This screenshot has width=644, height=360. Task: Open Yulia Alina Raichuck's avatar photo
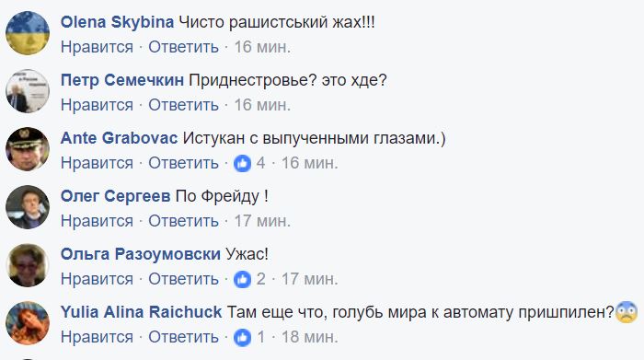(28, 323)
